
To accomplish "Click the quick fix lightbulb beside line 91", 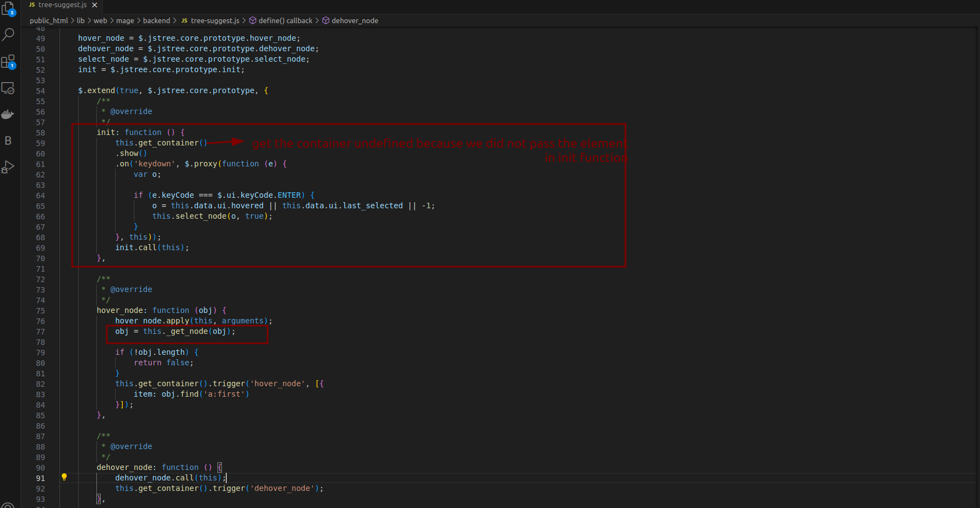I will tap(64, 477).
